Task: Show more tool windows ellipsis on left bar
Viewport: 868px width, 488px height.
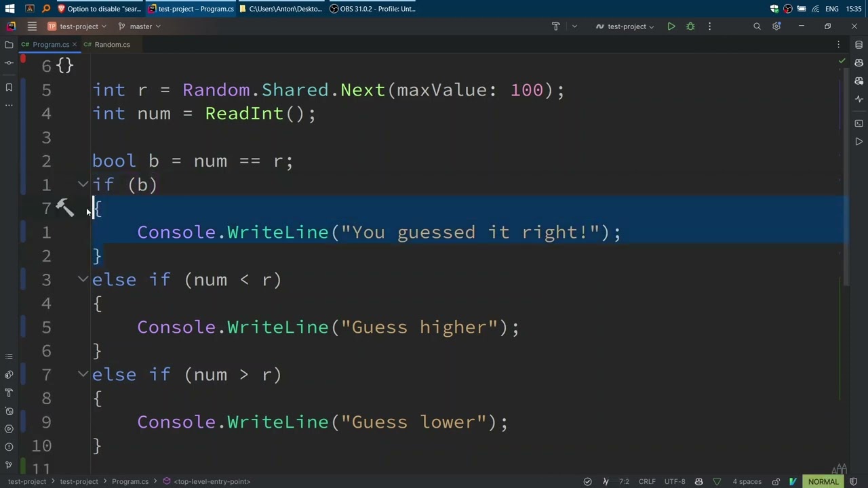Action: pyautogui.click(x=9, y=105)
